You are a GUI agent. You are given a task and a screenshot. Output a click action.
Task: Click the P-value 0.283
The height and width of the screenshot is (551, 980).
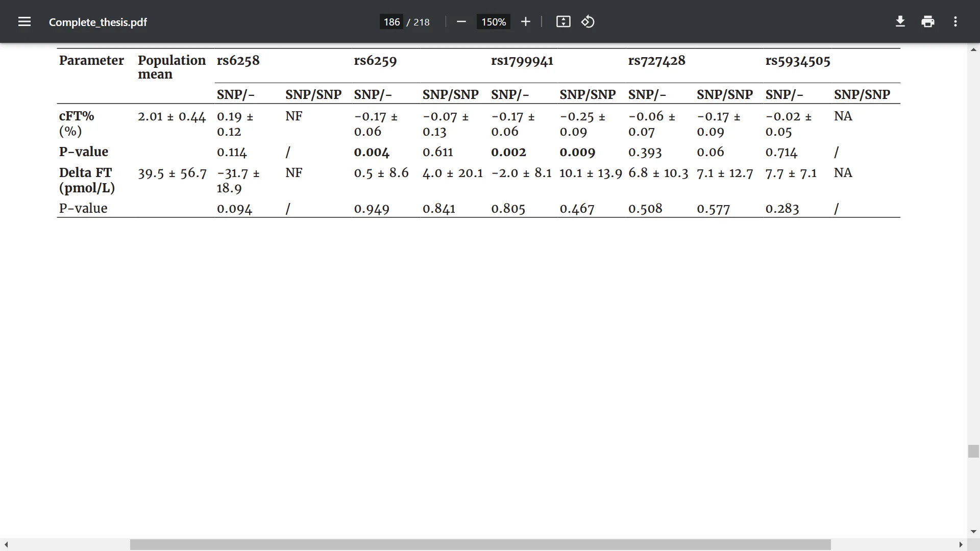pyautogui.click(x=782, y=209)
